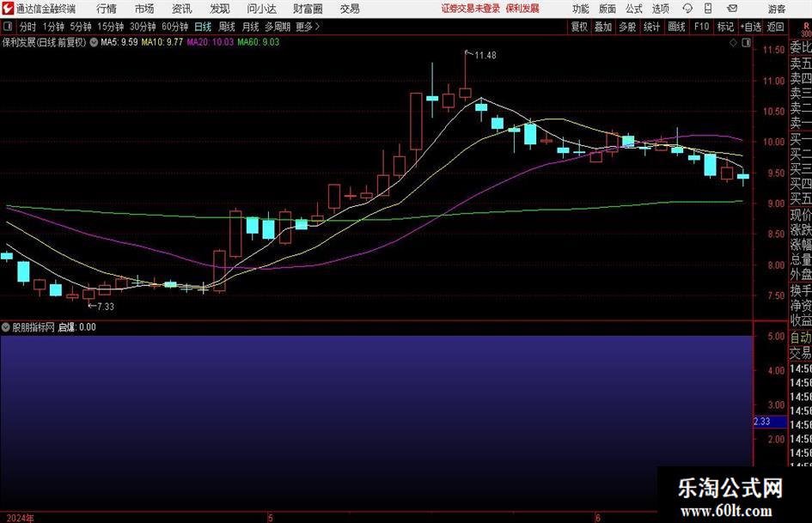Viewport: 812px width, 523px height.
Task: Open the 问小达 menu
Action: [x=261, y=9]
